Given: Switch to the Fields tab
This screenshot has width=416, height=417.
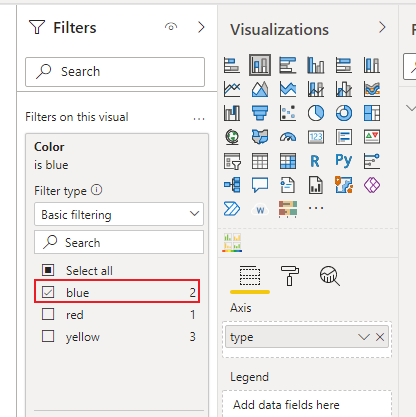Looking at the screenshot, I should 250,276.
